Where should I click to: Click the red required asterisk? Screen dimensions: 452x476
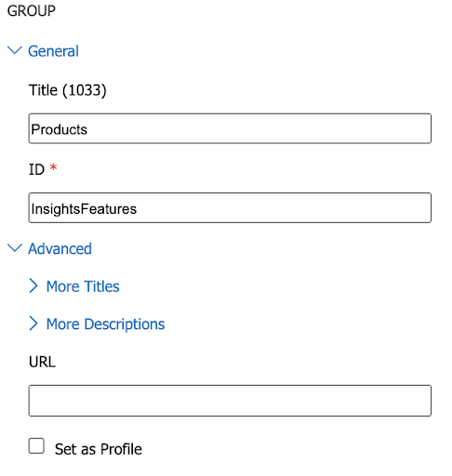(x=53, y=167)
